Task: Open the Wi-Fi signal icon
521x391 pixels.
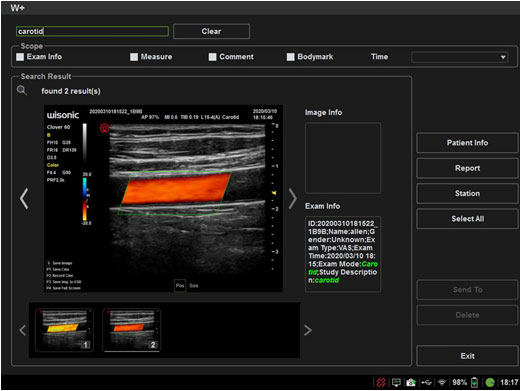Action: 442,382
